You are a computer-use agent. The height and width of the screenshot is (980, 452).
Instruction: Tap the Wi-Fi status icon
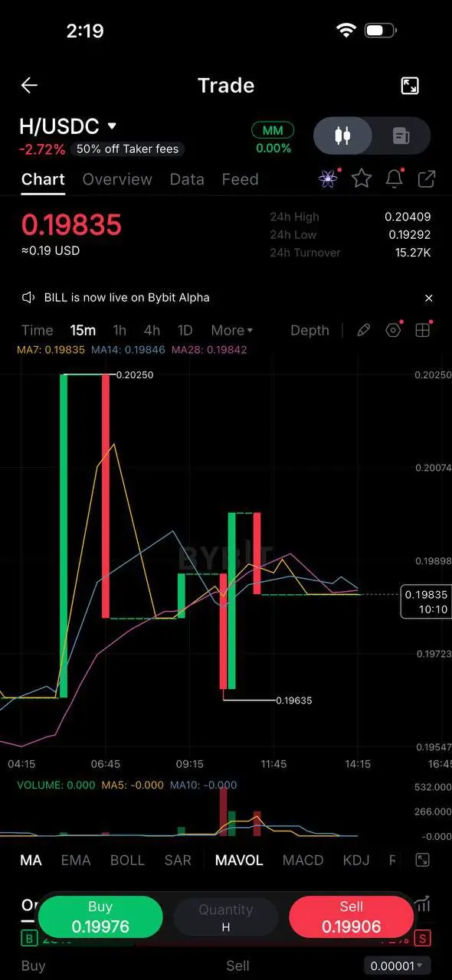(346, 31)
